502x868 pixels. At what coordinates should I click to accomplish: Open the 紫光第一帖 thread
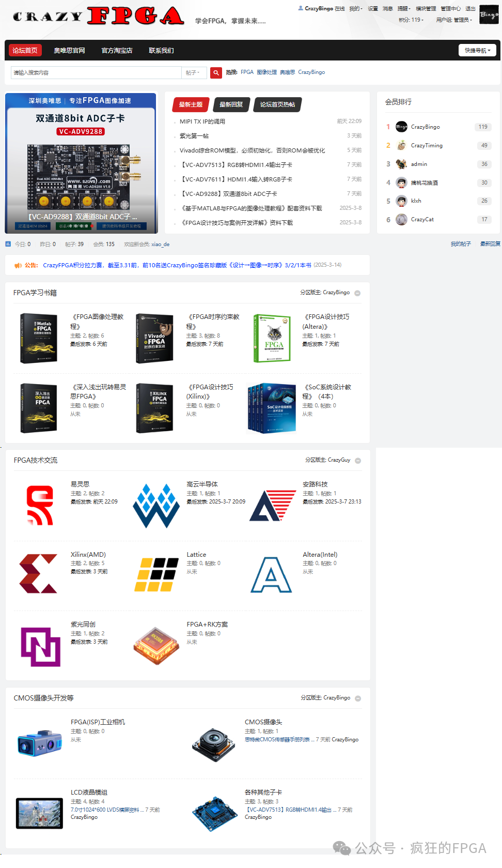[x=194, y=136]
